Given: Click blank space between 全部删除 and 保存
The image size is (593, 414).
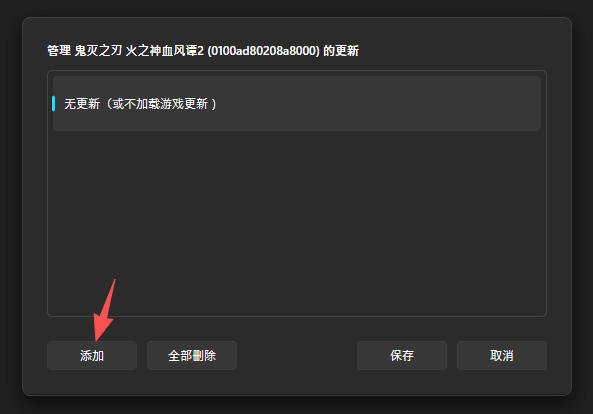Looking at the screenshot, I should tap(297, 355).
